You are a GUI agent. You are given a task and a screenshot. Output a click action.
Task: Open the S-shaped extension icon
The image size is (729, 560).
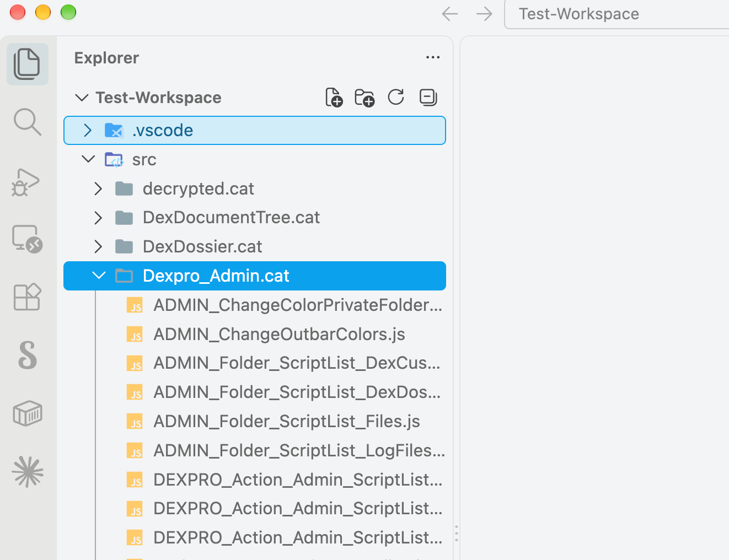coord(28,355)
